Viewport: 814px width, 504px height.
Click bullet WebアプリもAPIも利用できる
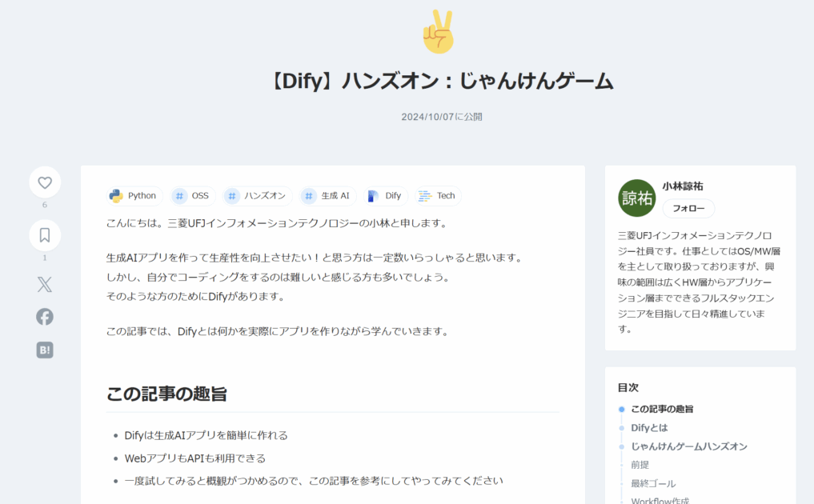click(194, 458)
